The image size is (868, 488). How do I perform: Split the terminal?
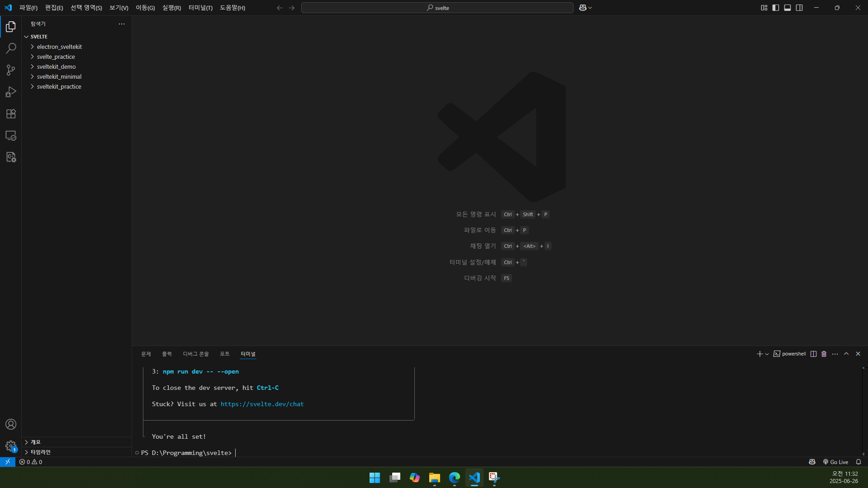pos(813,354)
